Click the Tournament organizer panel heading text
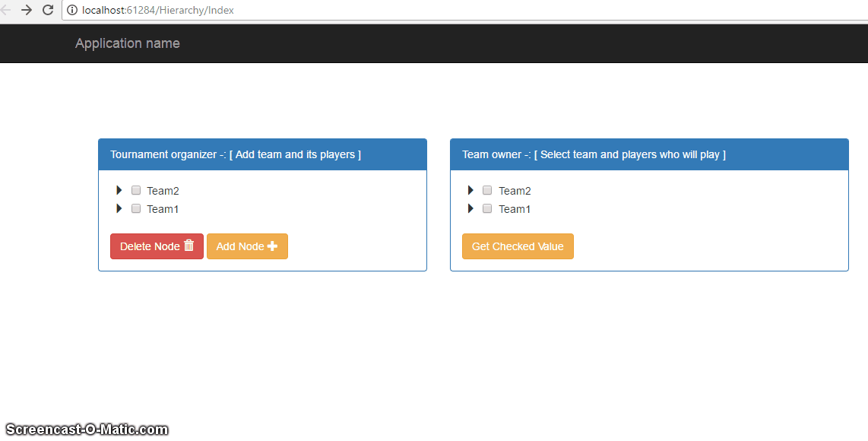 (236, 154)
